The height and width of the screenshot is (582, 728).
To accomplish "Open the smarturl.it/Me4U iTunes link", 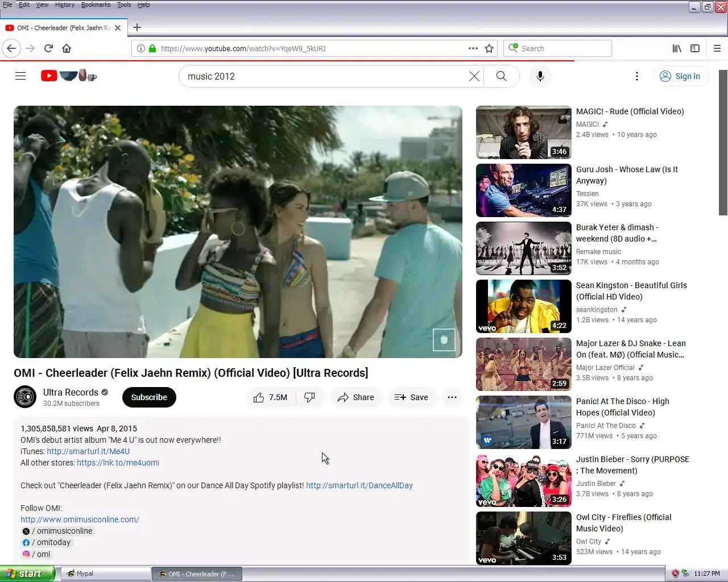I will 88,451.
